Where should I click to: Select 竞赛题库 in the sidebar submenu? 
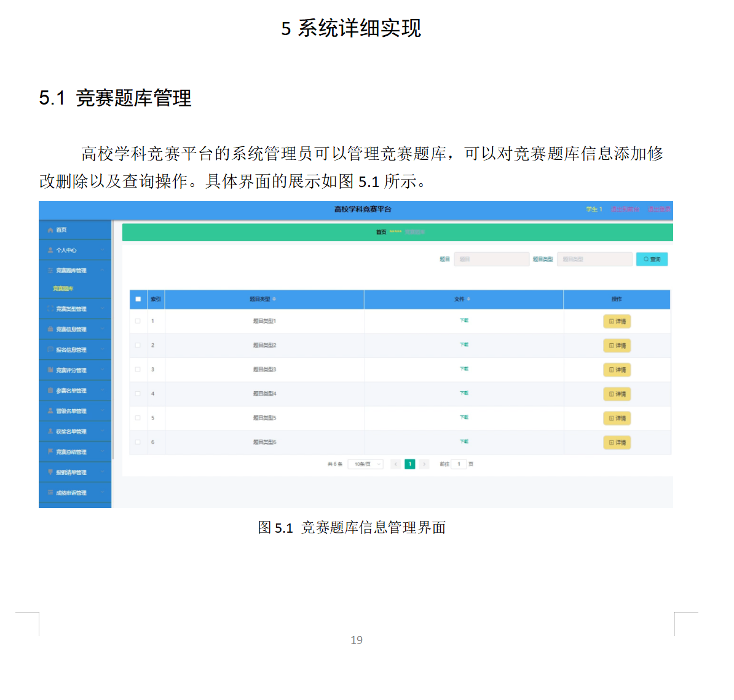(63, 287)
